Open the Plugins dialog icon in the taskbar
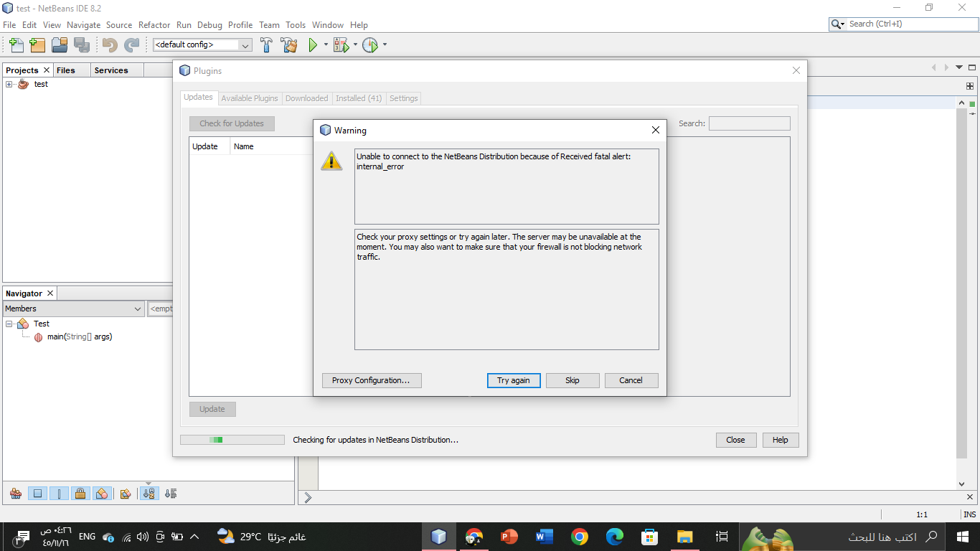This screenshot has width=980, height=551. coord(438,536)
